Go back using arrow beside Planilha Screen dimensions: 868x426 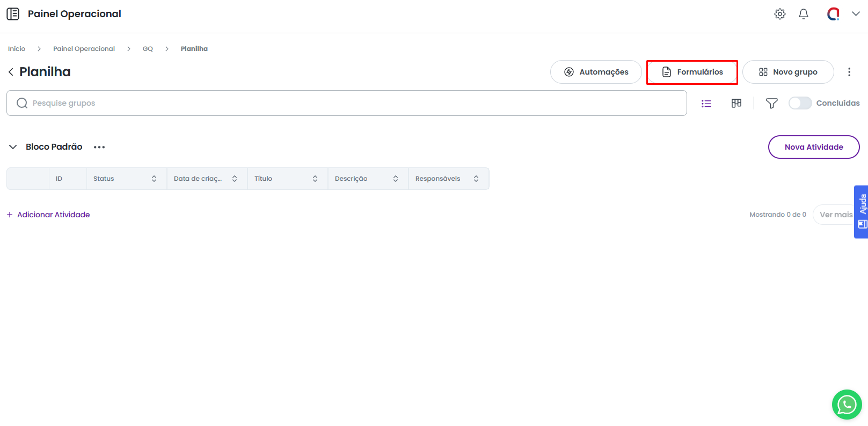11,72
